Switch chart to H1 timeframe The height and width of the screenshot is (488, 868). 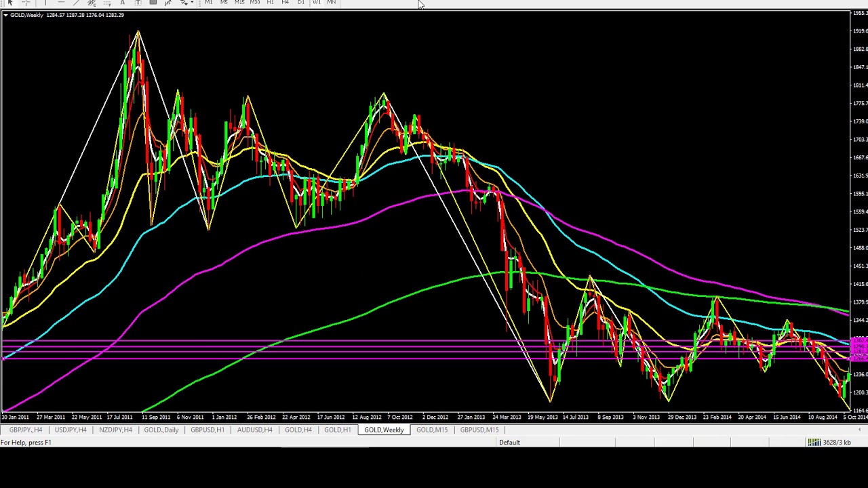pos(270,3)
